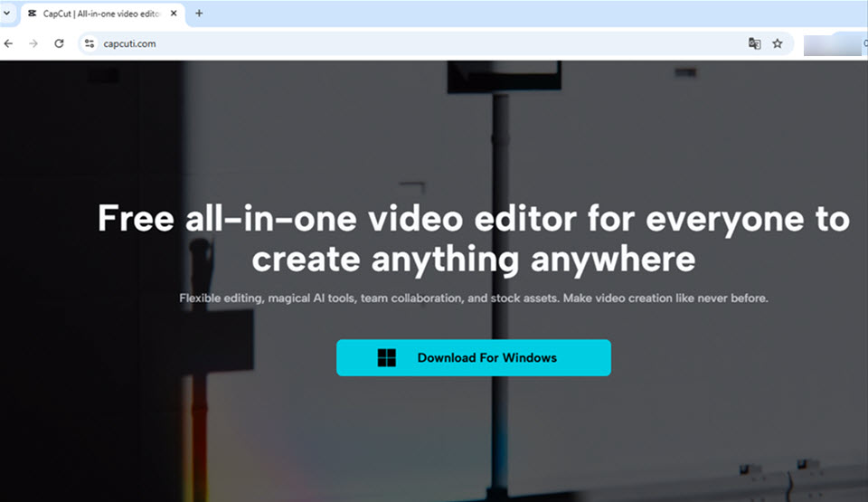Image resolution: width=868 pixels, height=502 pixels.
Task: Click the headline Free all-in-one video editor
Action: click(473, 238)
